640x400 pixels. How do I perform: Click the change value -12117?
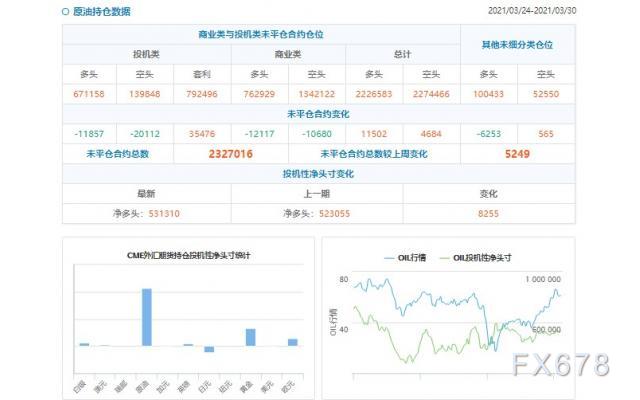point(259,134)
